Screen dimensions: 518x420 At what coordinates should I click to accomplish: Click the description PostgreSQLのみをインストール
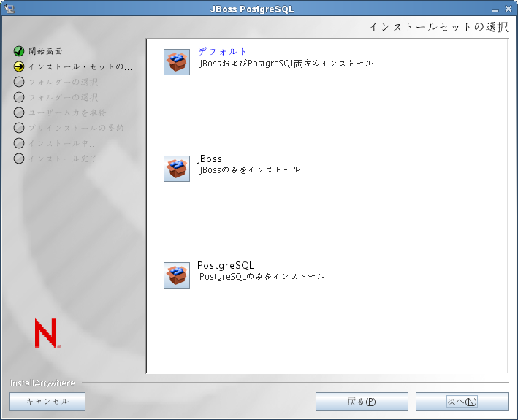pyautogui.click(x=262, y=276)
